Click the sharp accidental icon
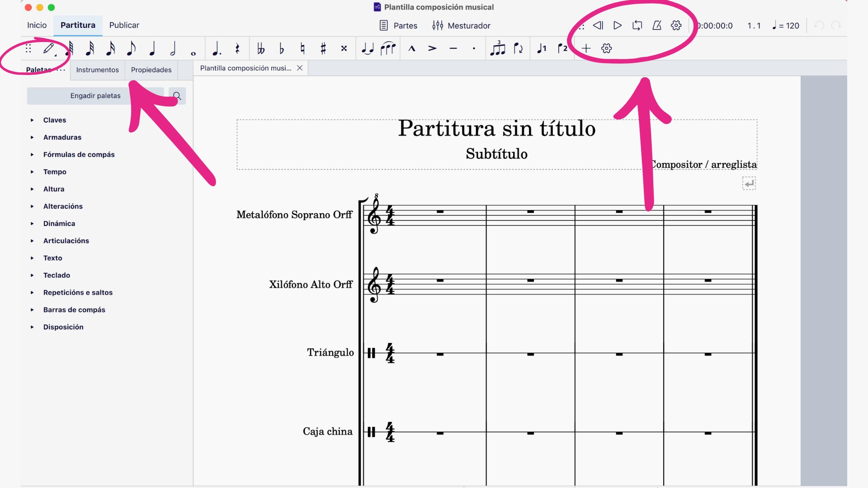This screenshot has height=488, width=868. (x=323, y=48)
